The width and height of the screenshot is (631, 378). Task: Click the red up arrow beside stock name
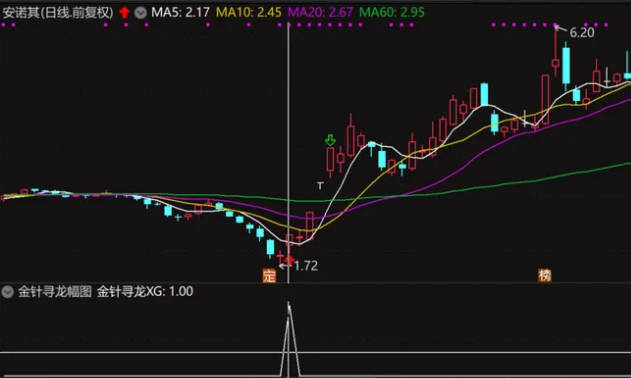(x=124, y=12)
